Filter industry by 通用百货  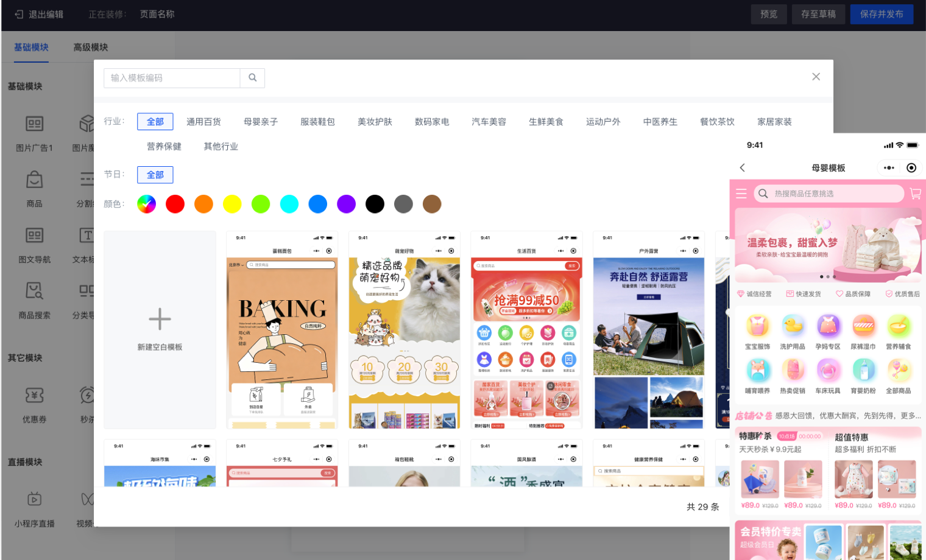pyautogui.click(x=204, y=122)
